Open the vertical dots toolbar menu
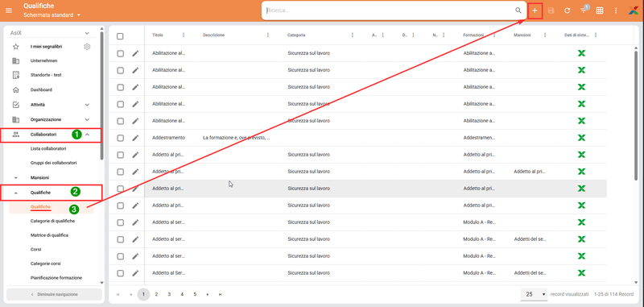 (x=616, y=10)
